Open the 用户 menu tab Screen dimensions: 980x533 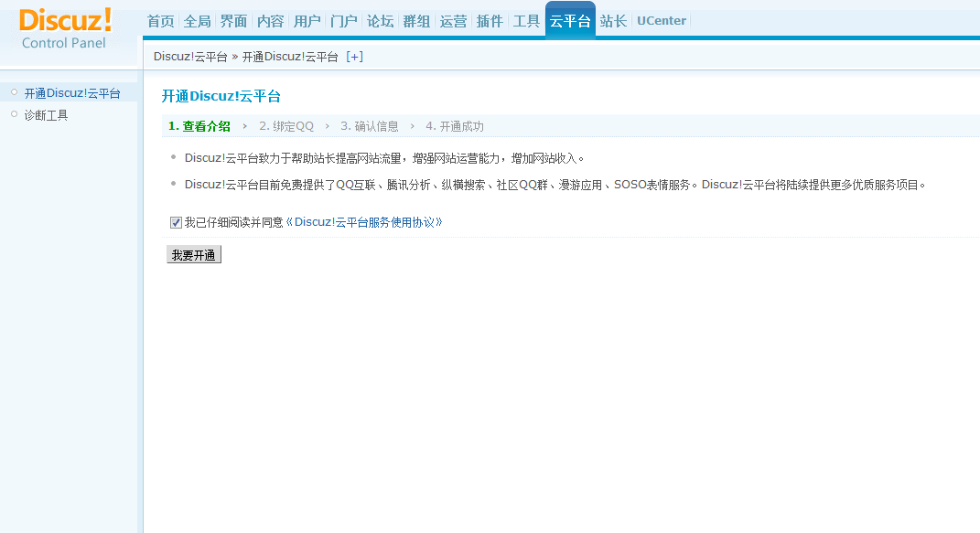click(x=307, y=21)
